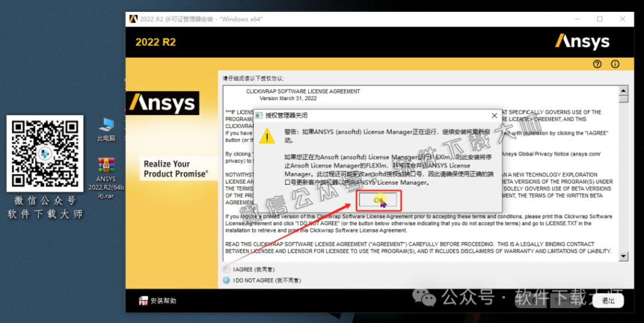The height and width of the screenshot is (323, 644).
Task: Click the Ansys icon in the window title bar
Action: tap(133, 19)
